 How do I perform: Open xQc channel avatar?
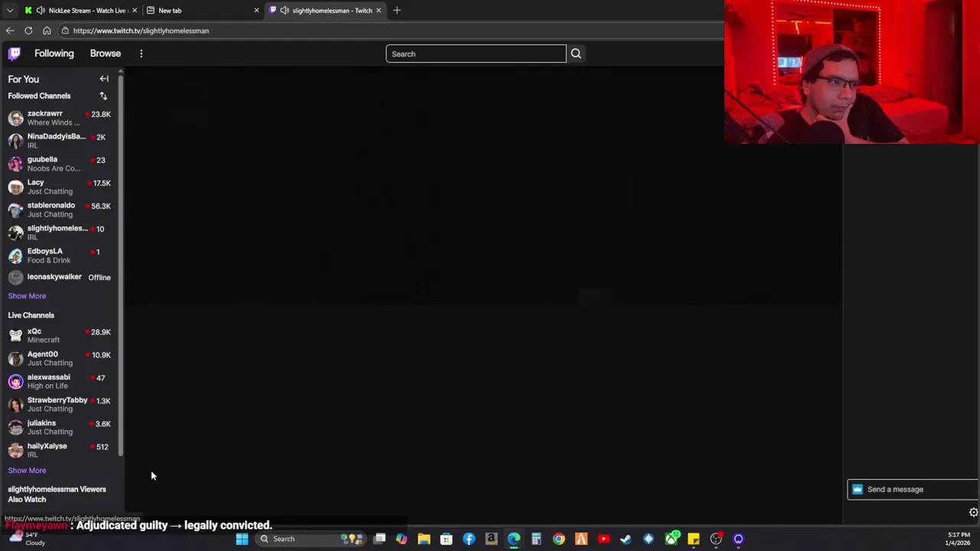[15, 336]
